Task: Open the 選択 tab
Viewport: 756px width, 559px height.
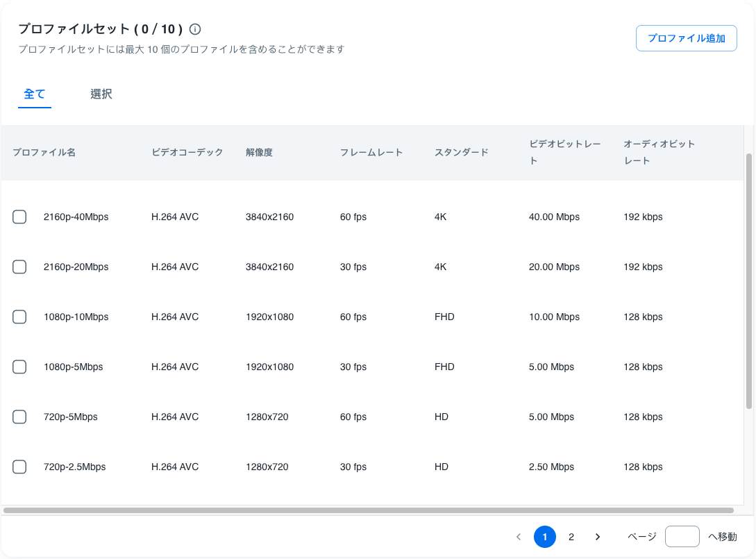Action: [101, 94]
